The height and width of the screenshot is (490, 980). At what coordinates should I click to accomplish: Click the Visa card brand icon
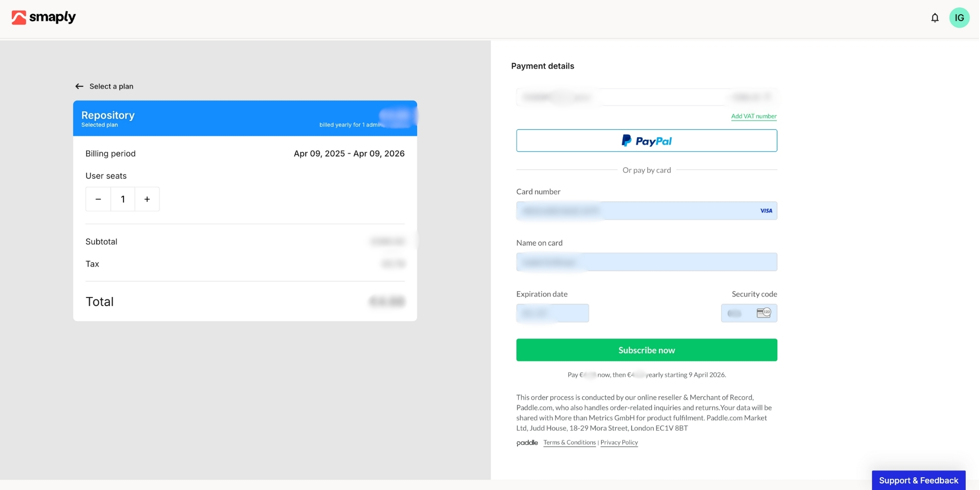tap(766, 211)
